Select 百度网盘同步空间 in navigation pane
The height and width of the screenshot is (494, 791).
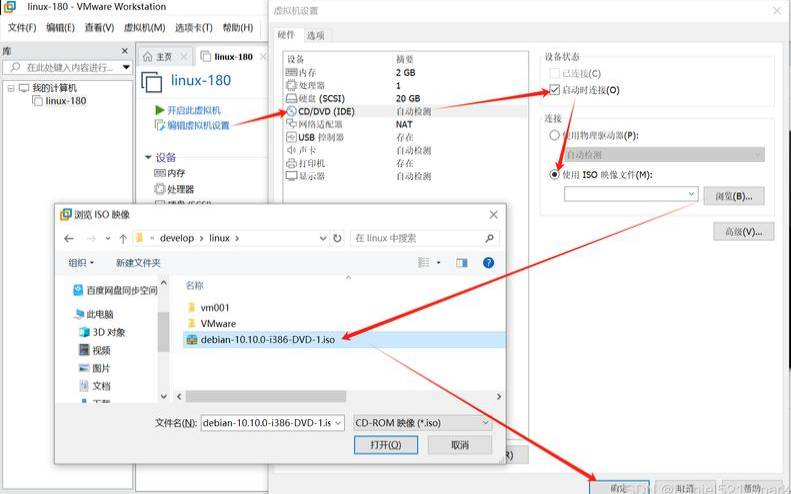[x=116, y=290]
